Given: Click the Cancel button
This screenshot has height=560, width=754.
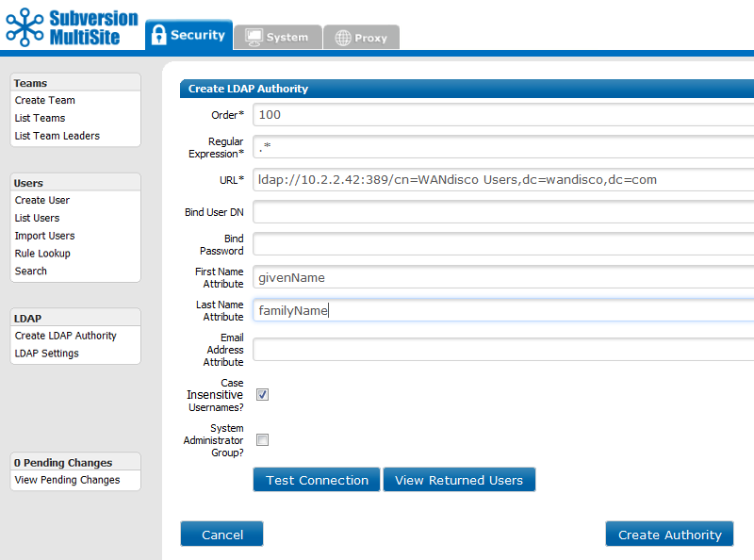Looking at the screenshot, I should (x=222, y=534).
